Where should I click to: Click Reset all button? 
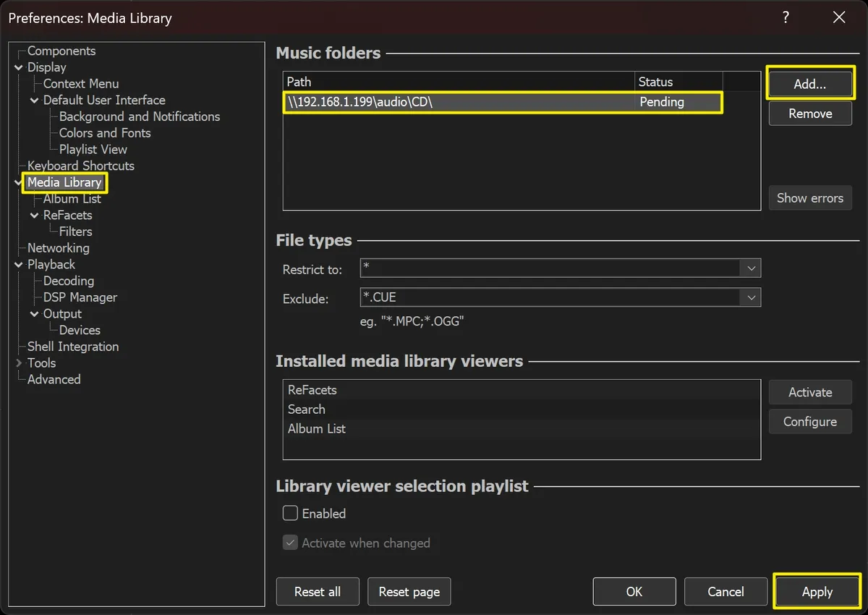click(318, 592)
